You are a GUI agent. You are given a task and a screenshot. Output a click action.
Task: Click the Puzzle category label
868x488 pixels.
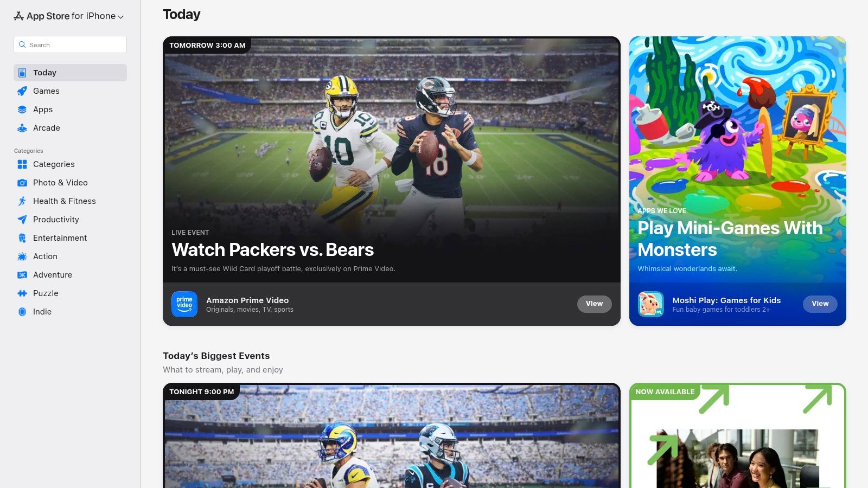tap(46, 293)
